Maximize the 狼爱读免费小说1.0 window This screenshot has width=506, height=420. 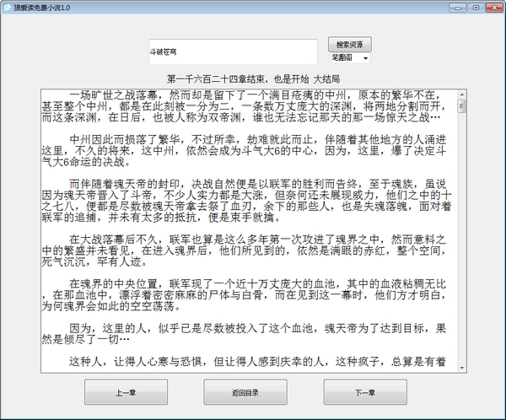point(476,8)
